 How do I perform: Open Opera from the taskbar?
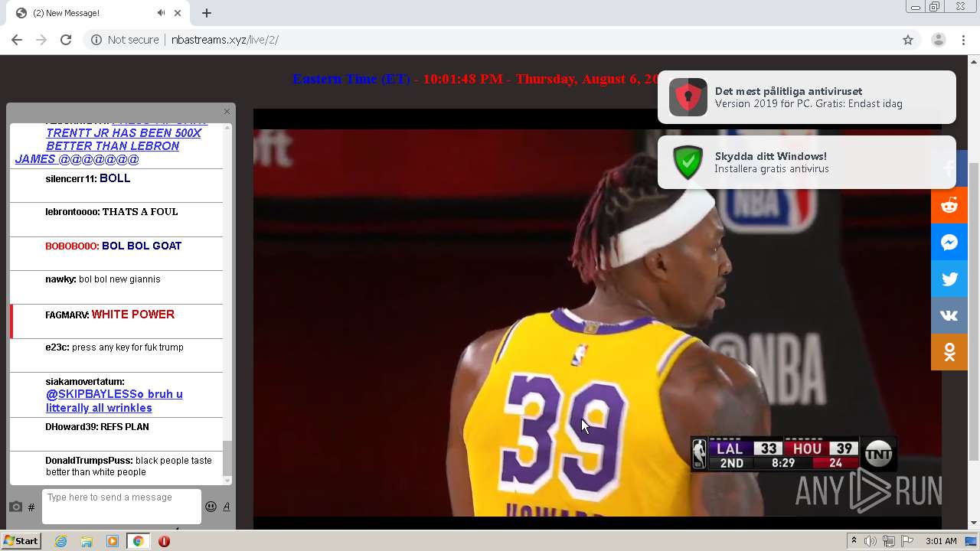pyautogui.click(x=164, y=541)
